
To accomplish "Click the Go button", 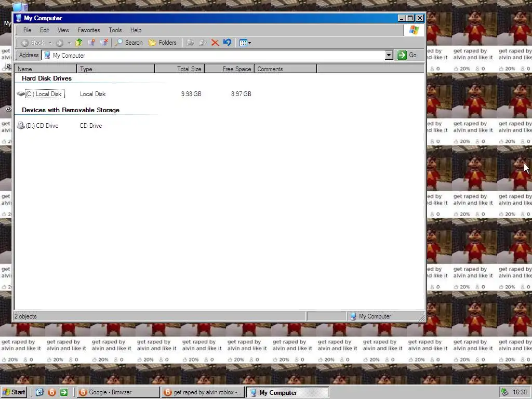I will click(x=407, y=55).
